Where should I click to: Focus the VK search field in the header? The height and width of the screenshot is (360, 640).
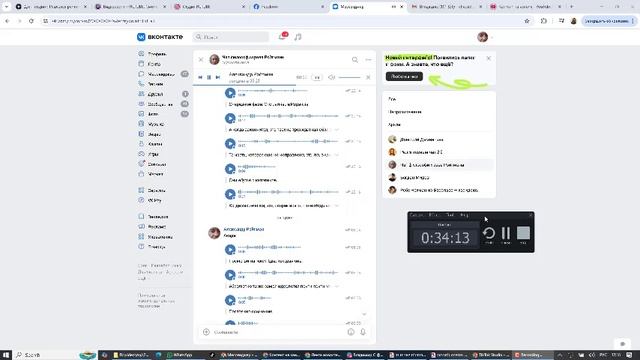[x=231, y=37]
